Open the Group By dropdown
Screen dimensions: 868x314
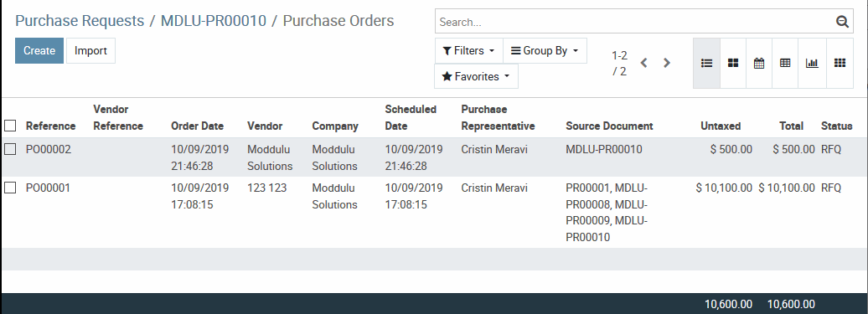pos(545,50)
